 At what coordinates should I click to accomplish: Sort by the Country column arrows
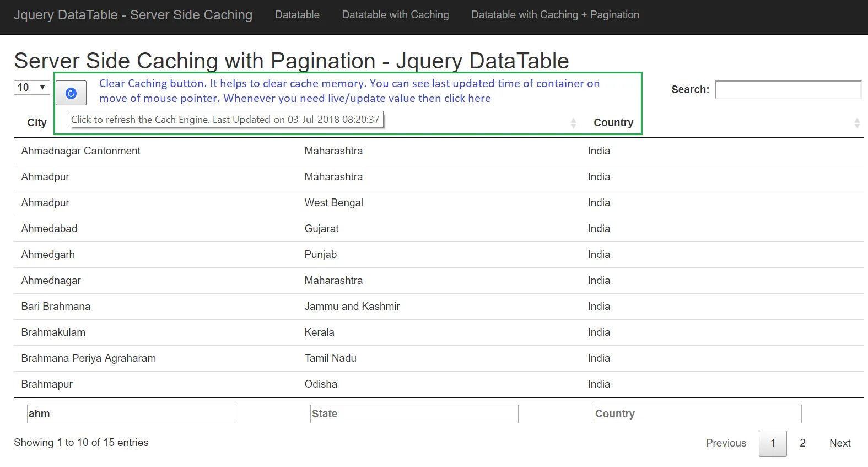pos(856,123)
